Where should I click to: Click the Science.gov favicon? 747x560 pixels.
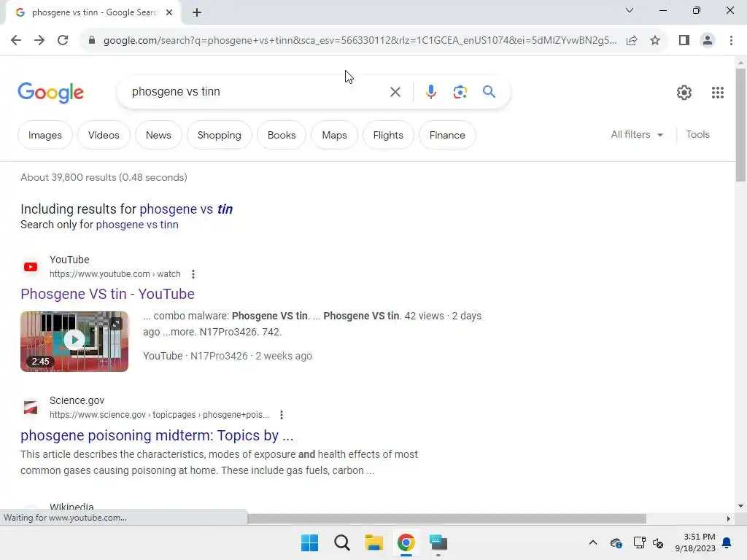(31, 408)
